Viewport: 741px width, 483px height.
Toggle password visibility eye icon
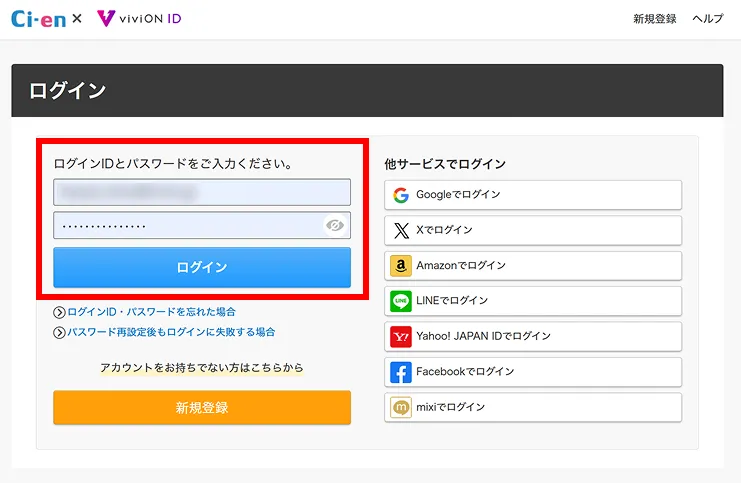tap(335, 225)
